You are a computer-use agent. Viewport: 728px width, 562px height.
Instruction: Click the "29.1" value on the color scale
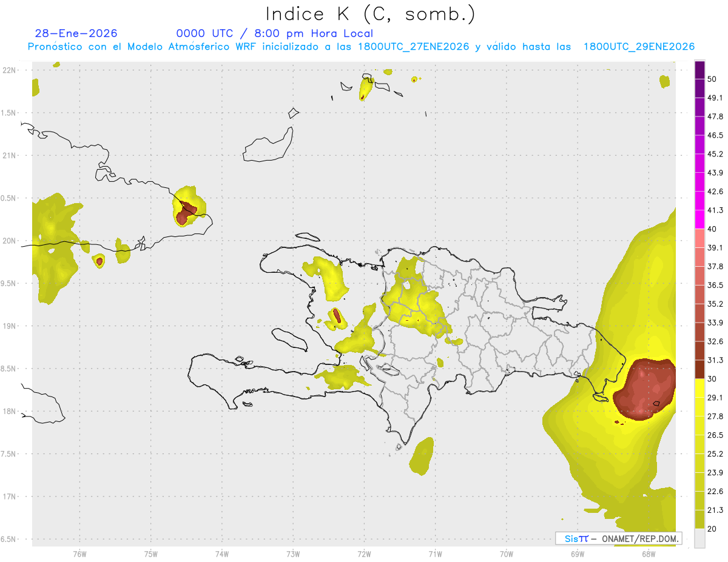[x=715, y=398]
